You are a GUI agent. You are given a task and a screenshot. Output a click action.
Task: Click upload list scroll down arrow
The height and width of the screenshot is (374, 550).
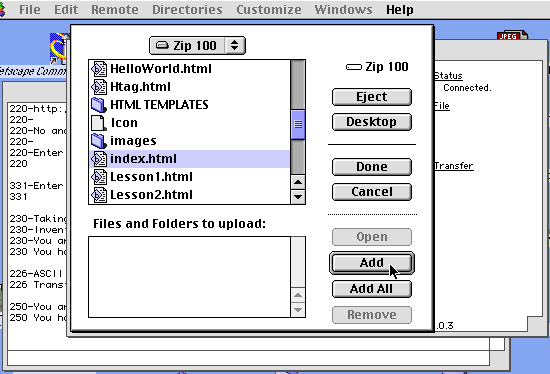coord(298,310)
